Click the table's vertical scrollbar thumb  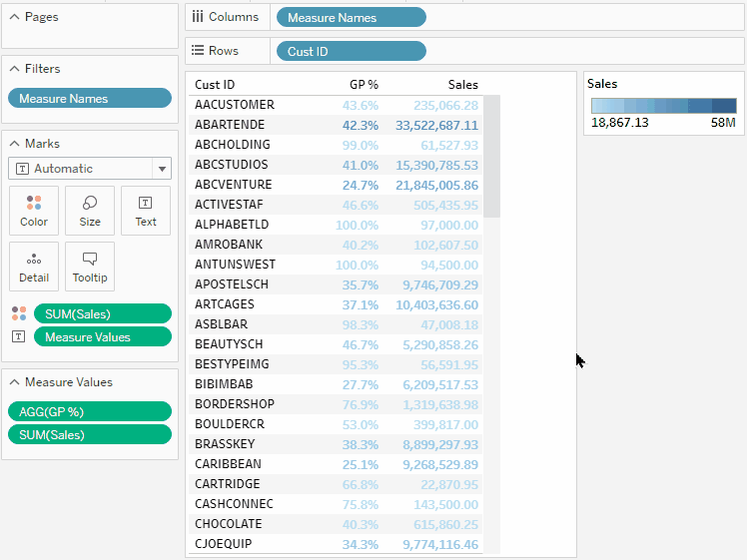(491, 155)
